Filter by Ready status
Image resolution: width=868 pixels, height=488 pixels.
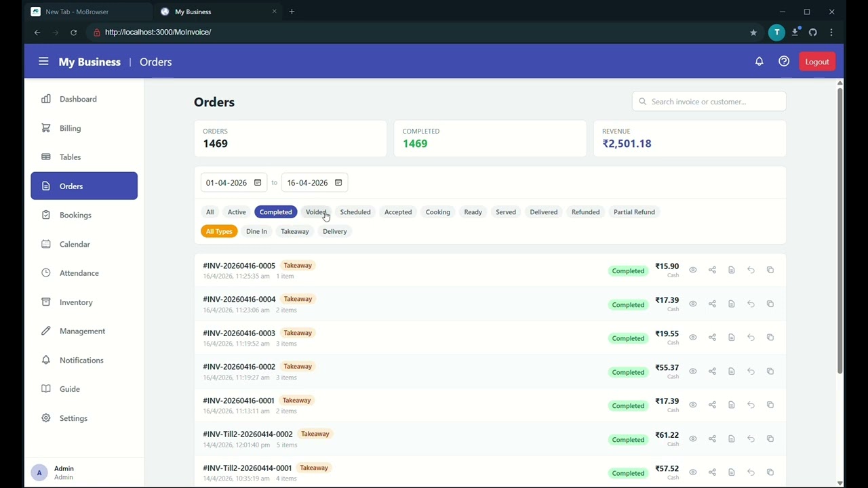pyautogui.click(x=473, y=212)
